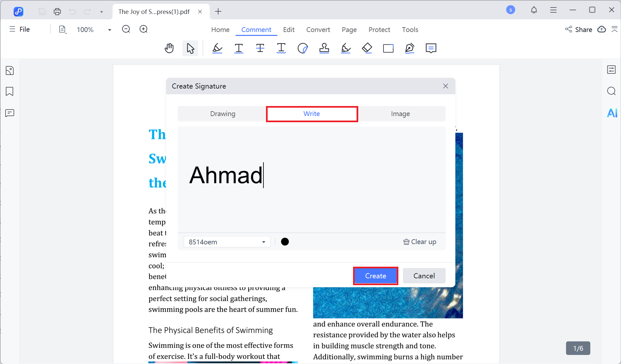
Task: Open the Stamp tool
Action: pos(324,48)
